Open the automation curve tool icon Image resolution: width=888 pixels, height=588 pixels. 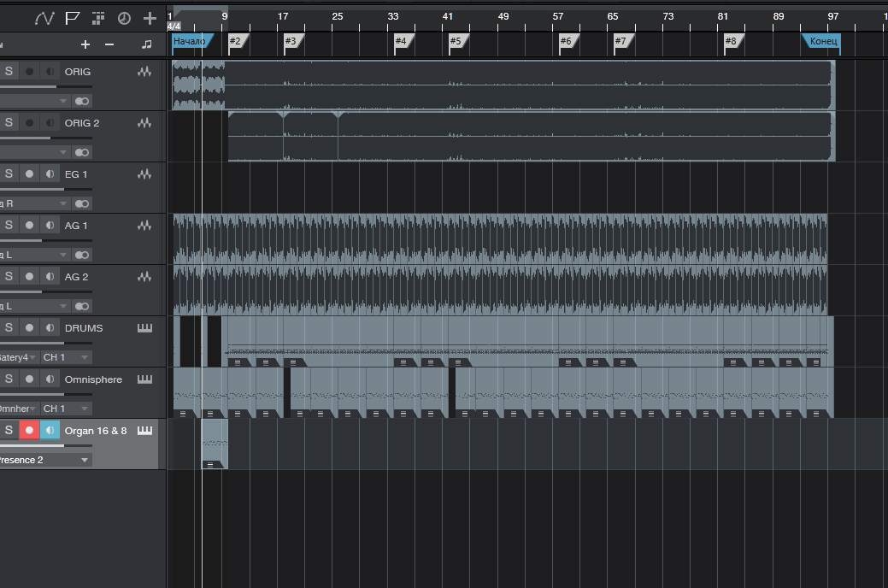click(44, 19)
